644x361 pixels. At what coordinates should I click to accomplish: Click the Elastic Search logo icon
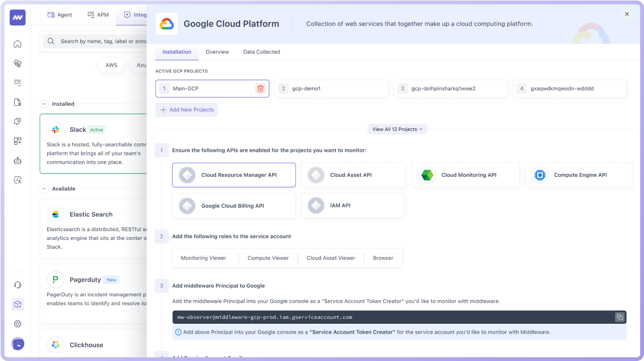pos(55,214)
